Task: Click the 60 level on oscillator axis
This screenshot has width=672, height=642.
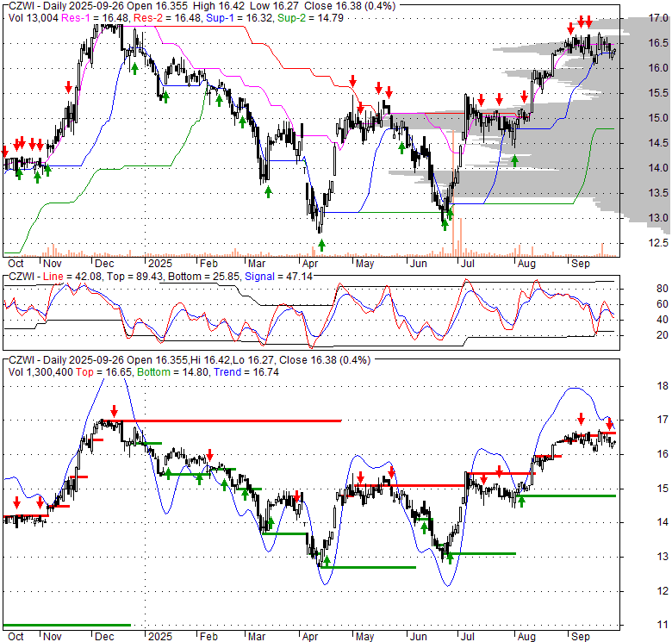Action: coord(663,304)
